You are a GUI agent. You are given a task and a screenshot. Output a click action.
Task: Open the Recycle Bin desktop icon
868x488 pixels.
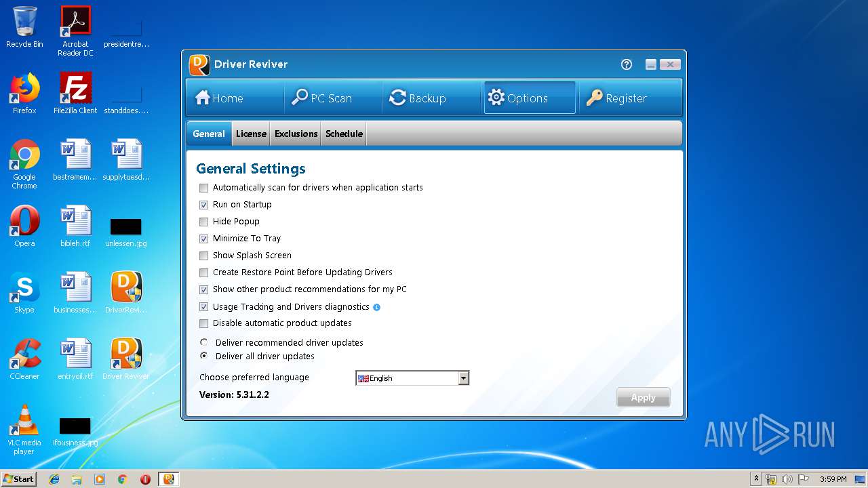tap(24, 27)
